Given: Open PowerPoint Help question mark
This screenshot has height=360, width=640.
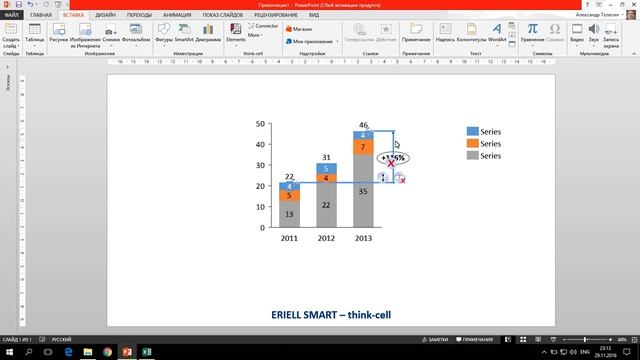Looking at the screenshot, I should (x=587, y=4).
